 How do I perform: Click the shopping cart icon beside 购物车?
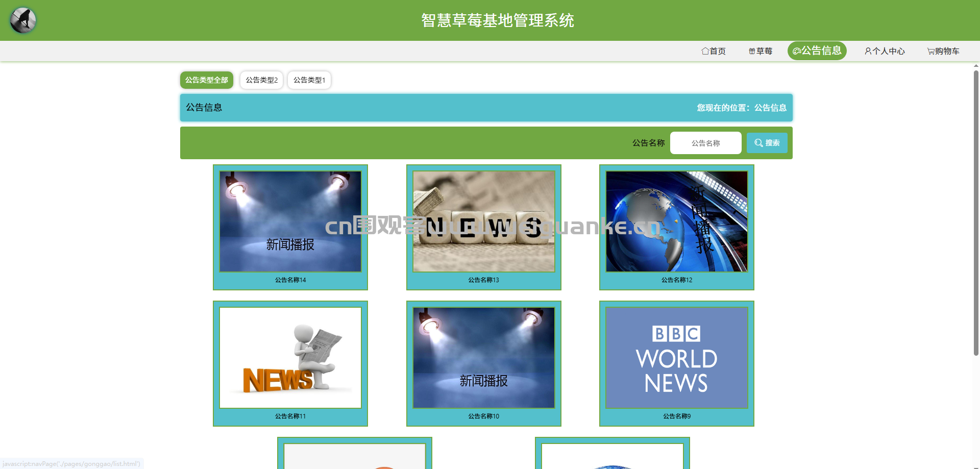[931, 51]
